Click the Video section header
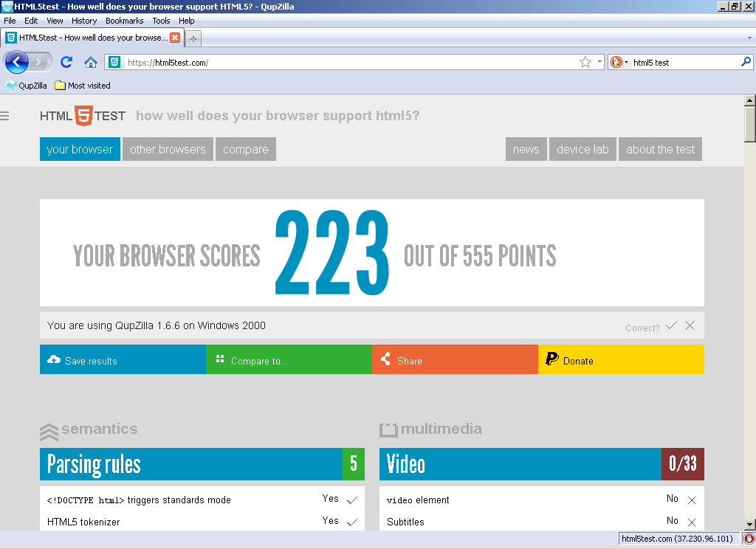This screenshot has width=756, height=549. (x=542, y=464)
